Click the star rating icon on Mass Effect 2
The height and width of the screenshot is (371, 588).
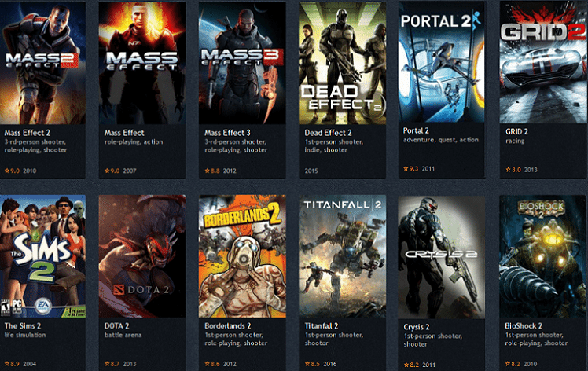[7, 171]
